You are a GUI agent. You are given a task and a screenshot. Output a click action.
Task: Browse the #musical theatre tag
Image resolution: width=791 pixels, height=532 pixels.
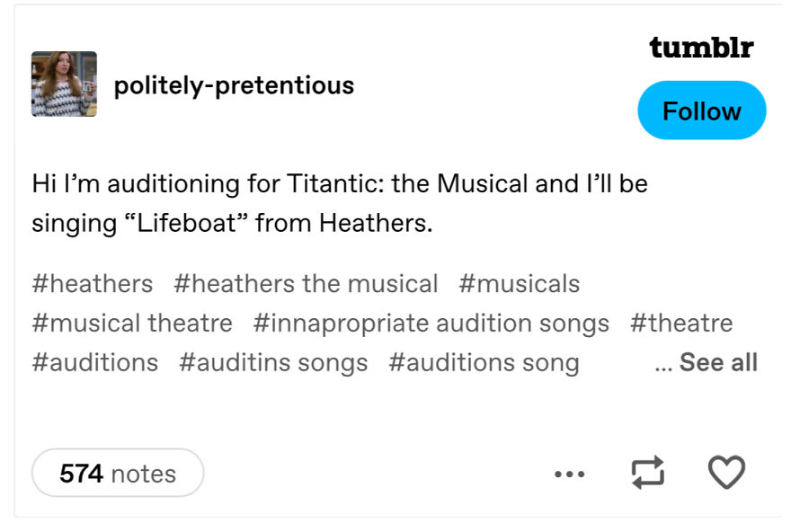tap(132, 324)
